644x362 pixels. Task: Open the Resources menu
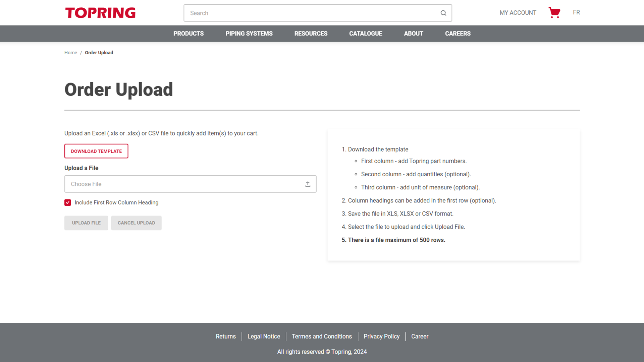pyautogui.click(x=311, y=34)
